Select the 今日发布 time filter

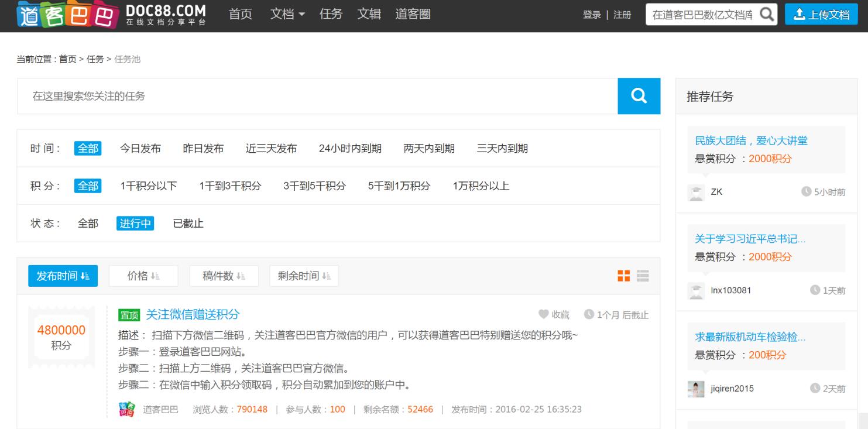pos(140,149)
